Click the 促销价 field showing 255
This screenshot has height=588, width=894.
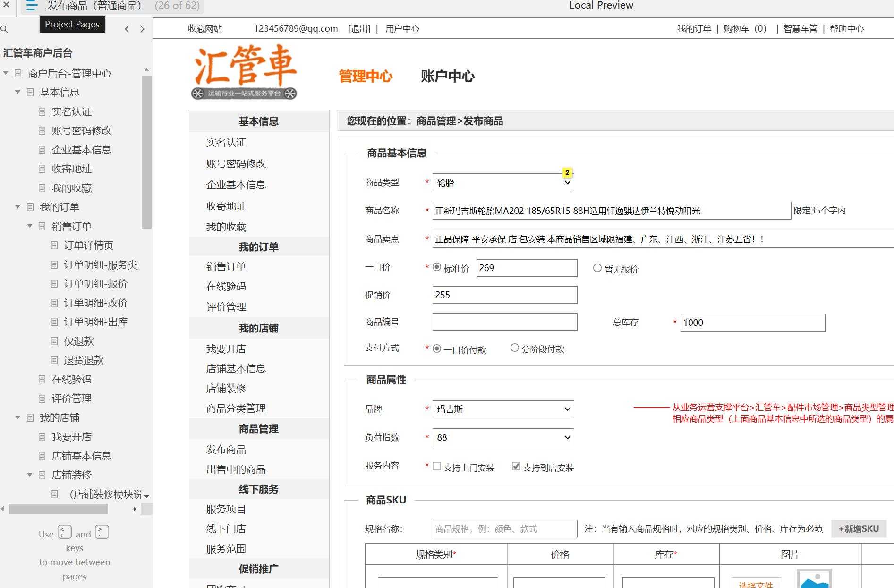click(505, 295)
